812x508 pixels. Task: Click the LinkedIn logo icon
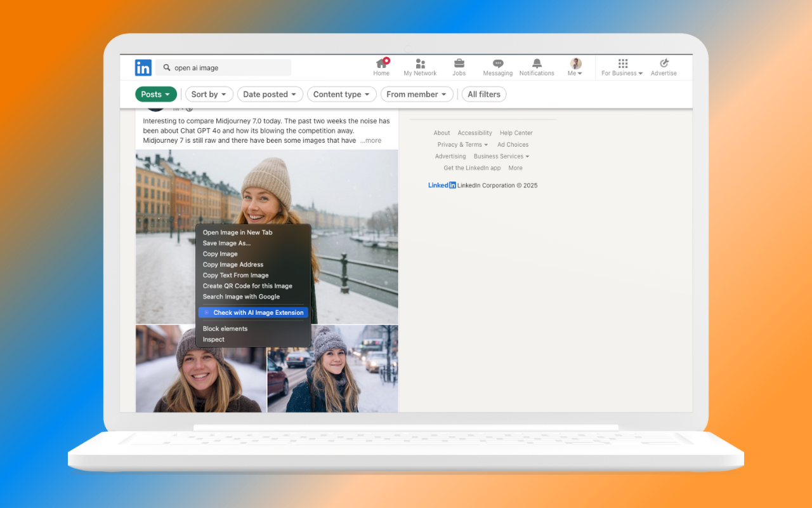pos(143,67)
